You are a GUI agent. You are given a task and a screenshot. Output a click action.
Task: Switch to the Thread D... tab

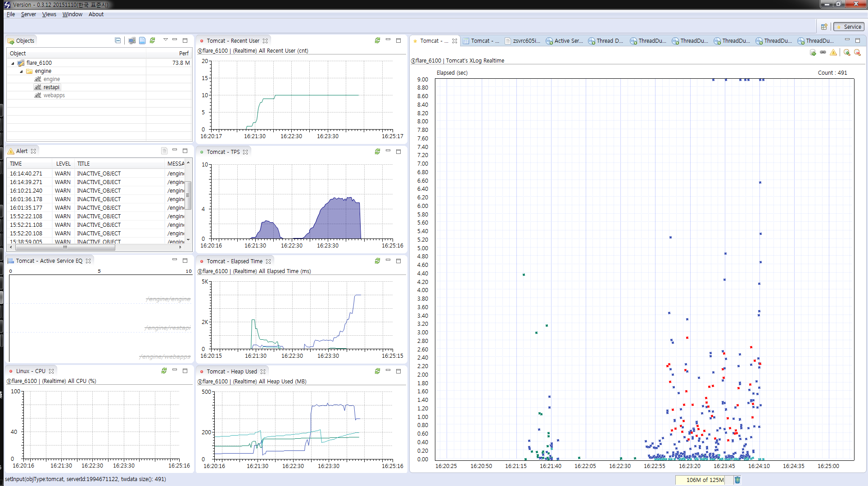(606, 41)
